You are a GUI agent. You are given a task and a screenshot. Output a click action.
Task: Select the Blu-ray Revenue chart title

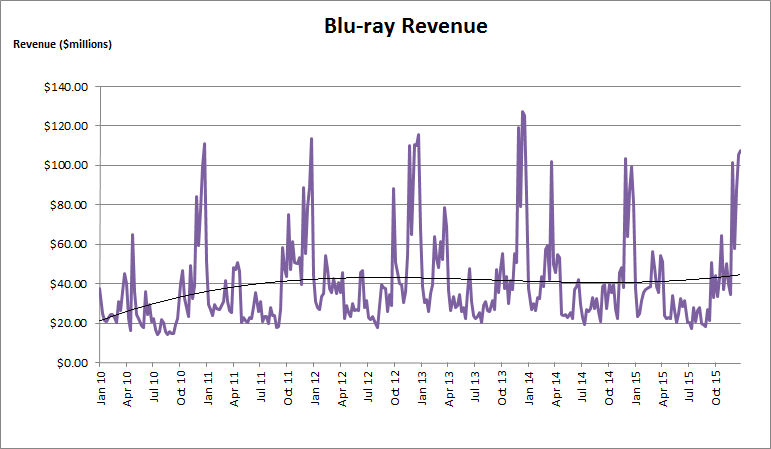(x=406, y=26)
